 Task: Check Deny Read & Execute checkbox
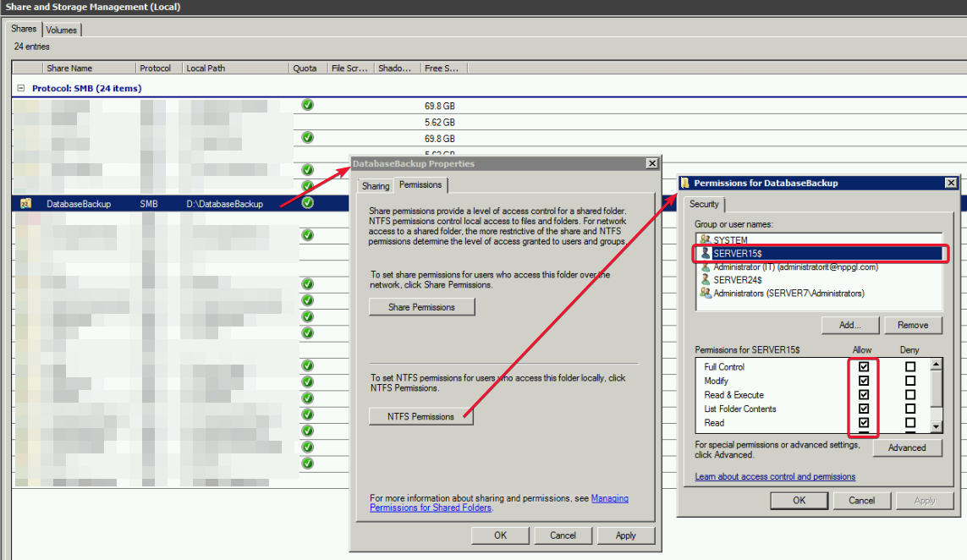pos(910,395)
